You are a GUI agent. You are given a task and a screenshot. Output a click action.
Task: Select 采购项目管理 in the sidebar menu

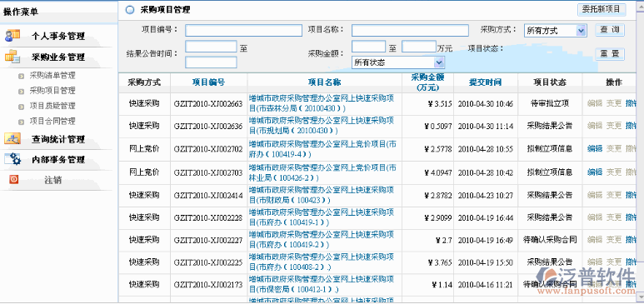[52, 91]
